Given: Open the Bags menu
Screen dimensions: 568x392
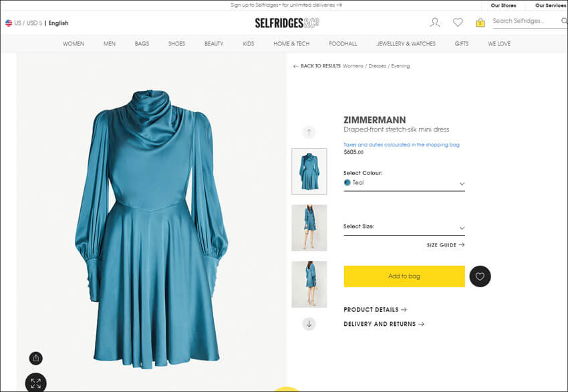Looking at the screenshot, I should pos(142,44).
